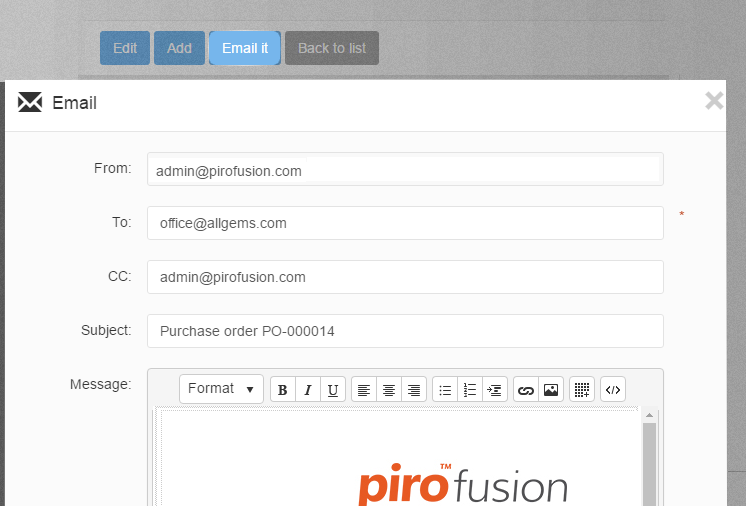746x506 pixels.
Task: Align message text to the left
Action: point(364,389)
